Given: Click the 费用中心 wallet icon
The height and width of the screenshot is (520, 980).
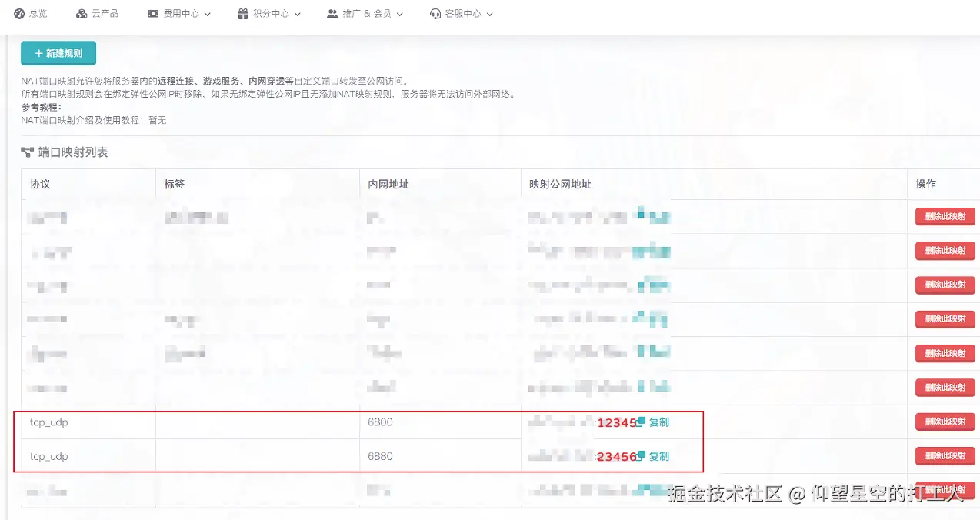Looking at the screenshot, I should click(x=153, y=14).
